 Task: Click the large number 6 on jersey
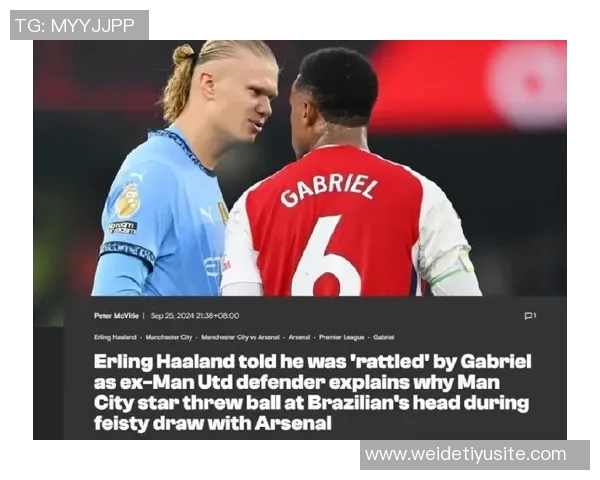tap(326, 257)
